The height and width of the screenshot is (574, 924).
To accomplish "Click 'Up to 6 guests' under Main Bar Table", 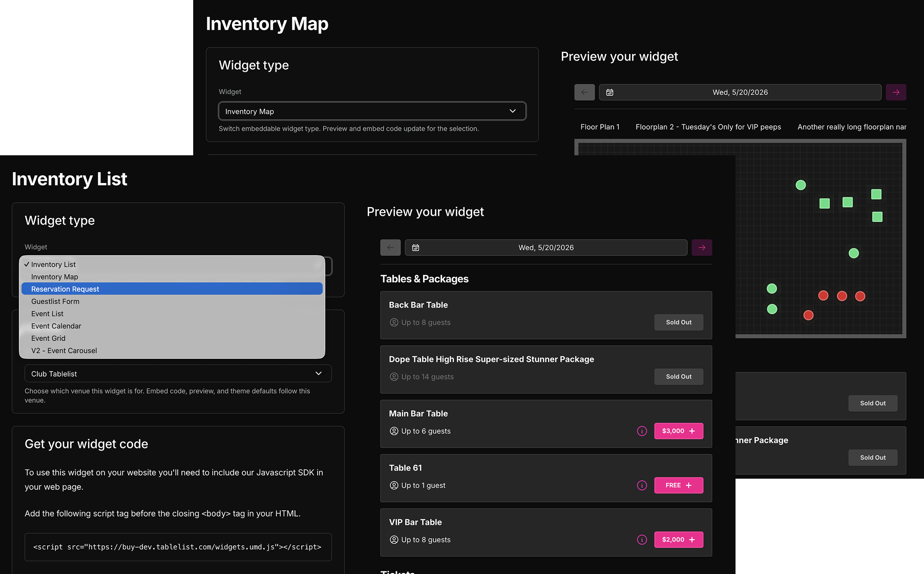I will [x=426, y=431].
